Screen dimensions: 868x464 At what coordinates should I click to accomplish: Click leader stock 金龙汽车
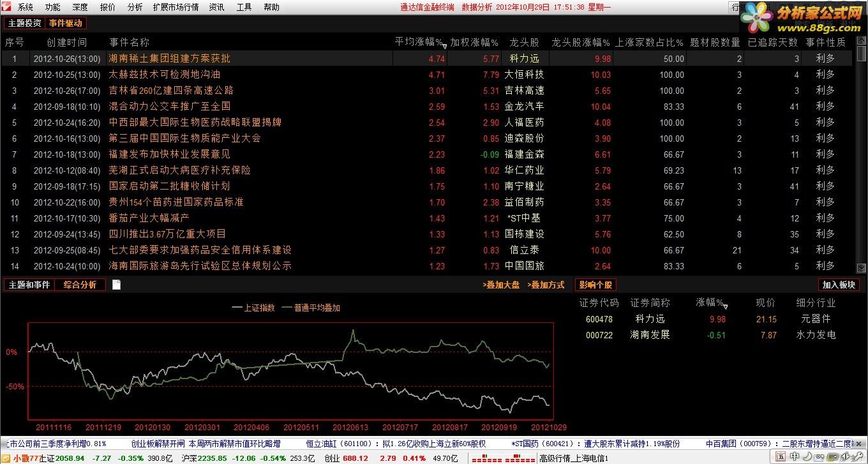click(x=524, y=106)
